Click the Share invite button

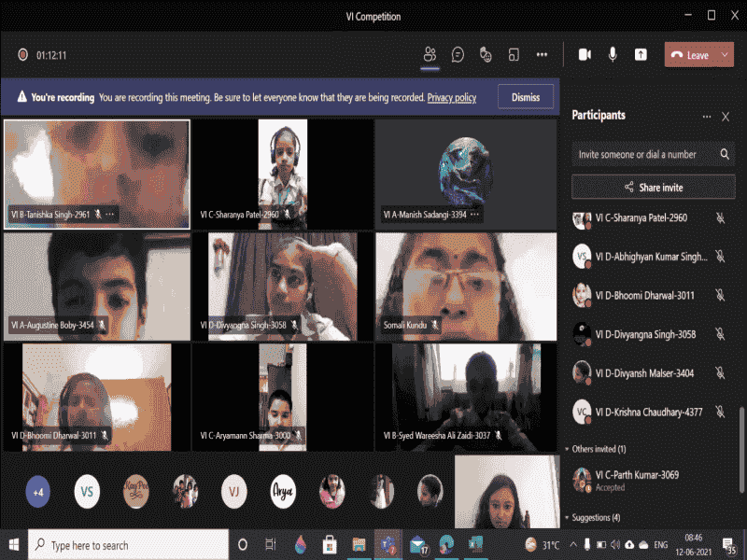pos(653,188)
